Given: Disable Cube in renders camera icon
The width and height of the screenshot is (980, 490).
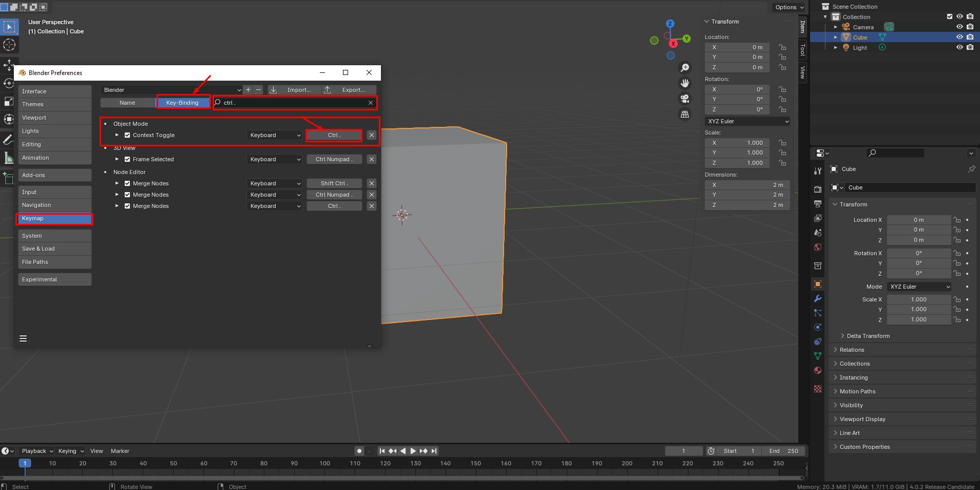Looking at the screenshot, I should (970, 37).
